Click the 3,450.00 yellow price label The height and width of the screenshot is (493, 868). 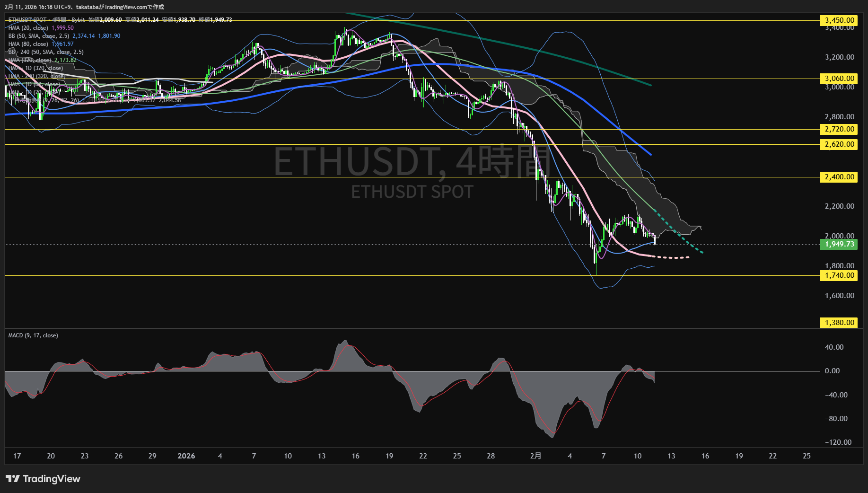coord(839,20)
